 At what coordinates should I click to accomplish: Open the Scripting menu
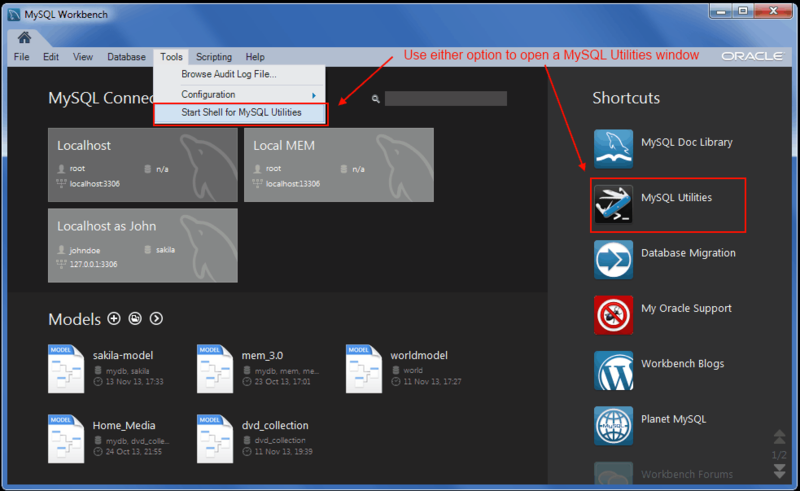click(214, 57)
